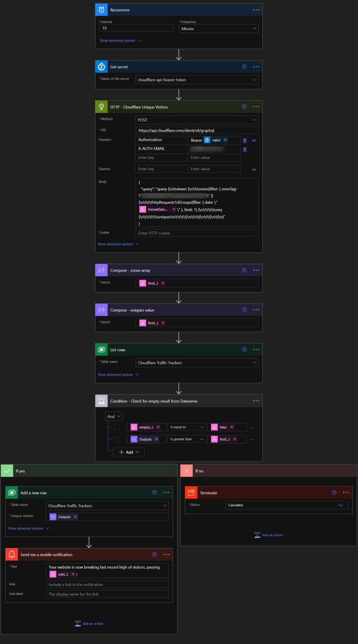This screenshot has height=644, width=358.
Task: Check the second condition row checkbox
Action: click(x=118, y=439)
